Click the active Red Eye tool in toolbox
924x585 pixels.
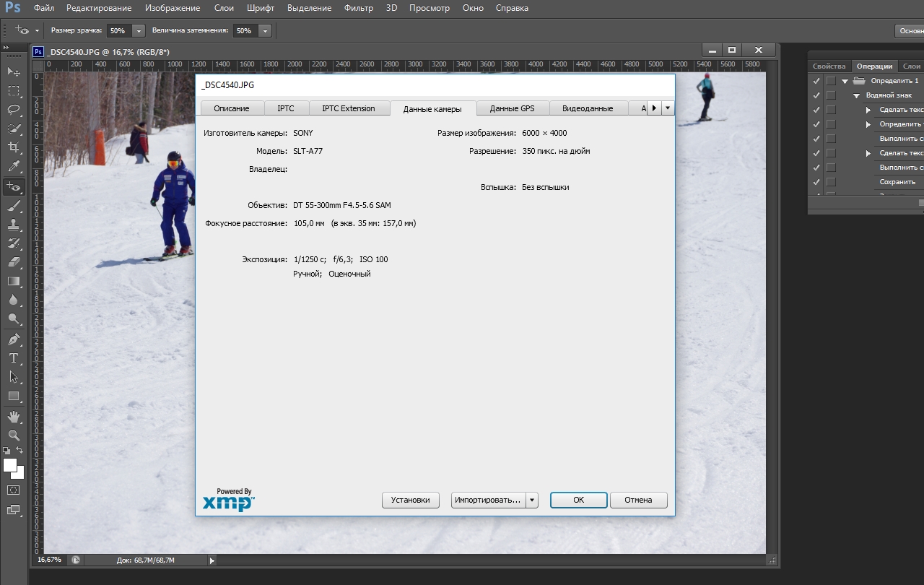coord(14,186)
